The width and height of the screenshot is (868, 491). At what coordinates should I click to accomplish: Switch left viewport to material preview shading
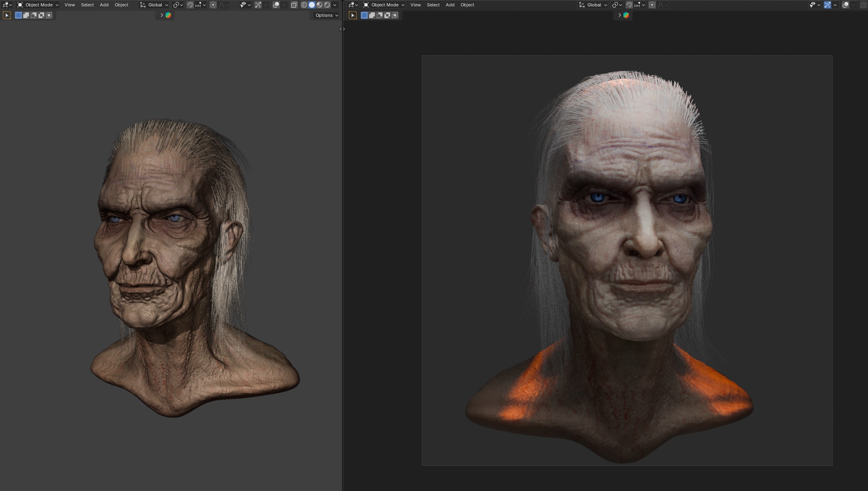(319, 5)
